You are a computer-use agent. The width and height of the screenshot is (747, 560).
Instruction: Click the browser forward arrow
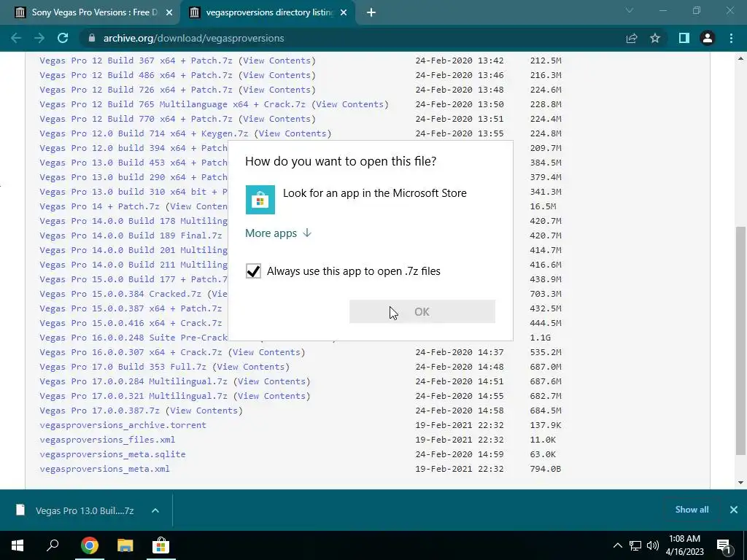39,38
